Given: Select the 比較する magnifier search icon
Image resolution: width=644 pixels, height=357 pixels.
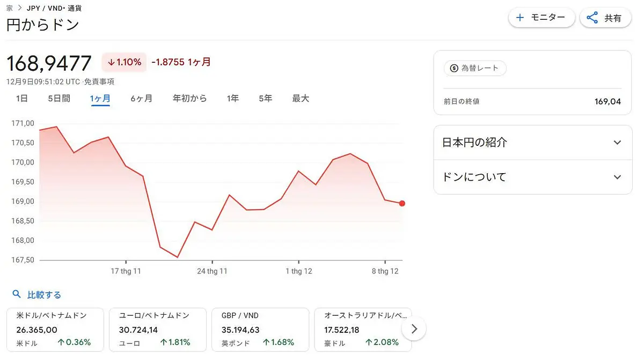Looking at the screenshot, I should tap(16, 294).
